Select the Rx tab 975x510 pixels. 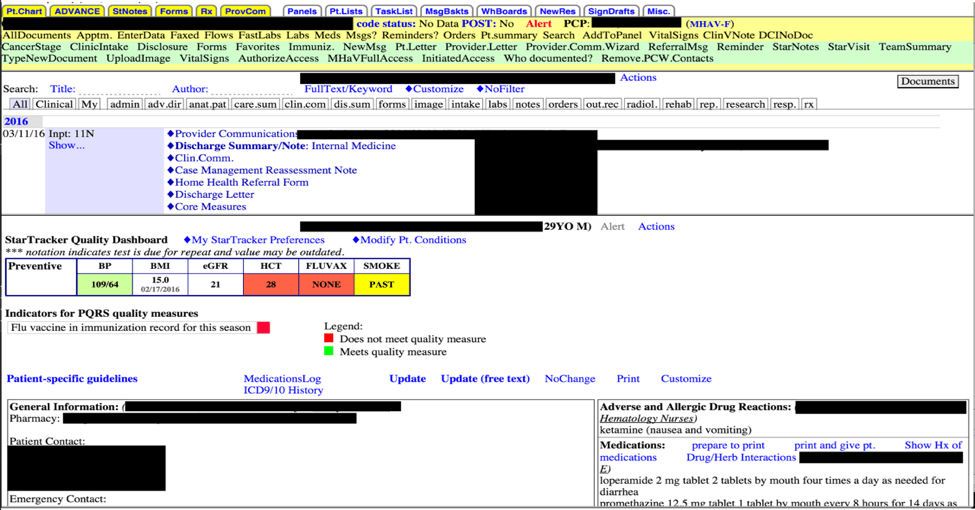click(x=206, y=11)
